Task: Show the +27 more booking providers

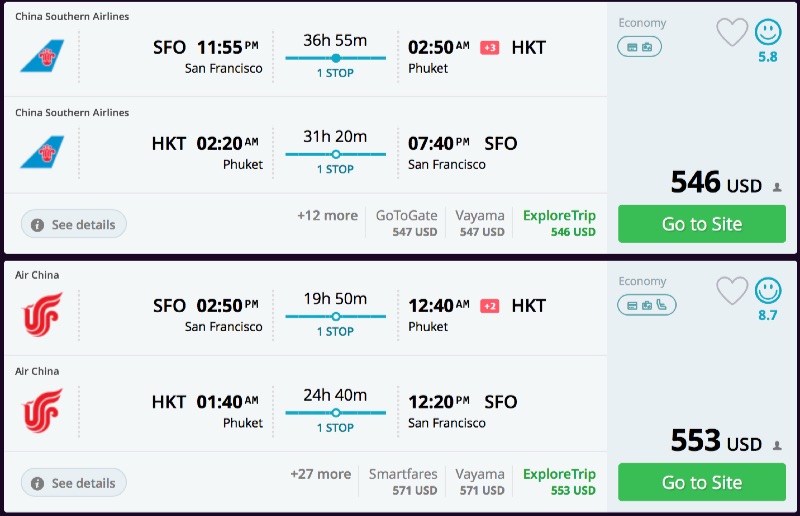Action: coord(321,474)
